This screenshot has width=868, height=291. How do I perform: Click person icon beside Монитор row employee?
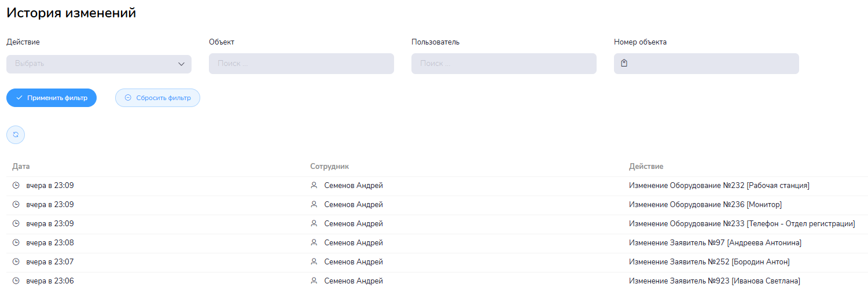click(314, 205)
